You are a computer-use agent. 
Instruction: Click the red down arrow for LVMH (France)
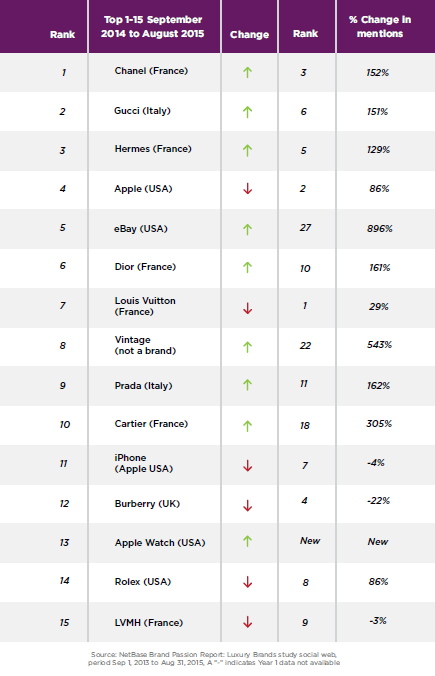(x=247, y=622)
